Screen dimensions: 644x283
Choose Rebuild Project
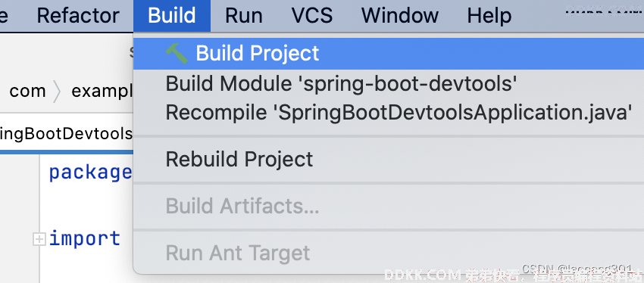click(389, 159)
